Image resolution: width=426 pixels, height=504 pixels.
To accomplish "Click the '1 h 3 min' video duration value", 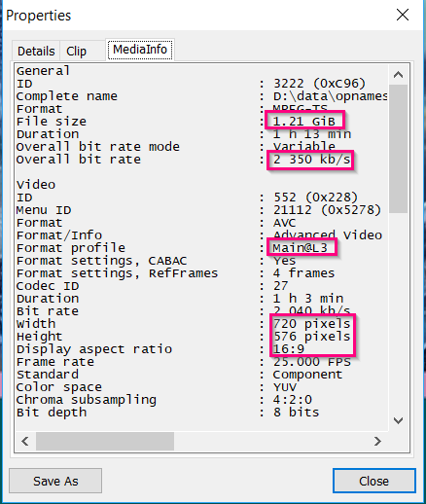I will (x=308, y=299).
